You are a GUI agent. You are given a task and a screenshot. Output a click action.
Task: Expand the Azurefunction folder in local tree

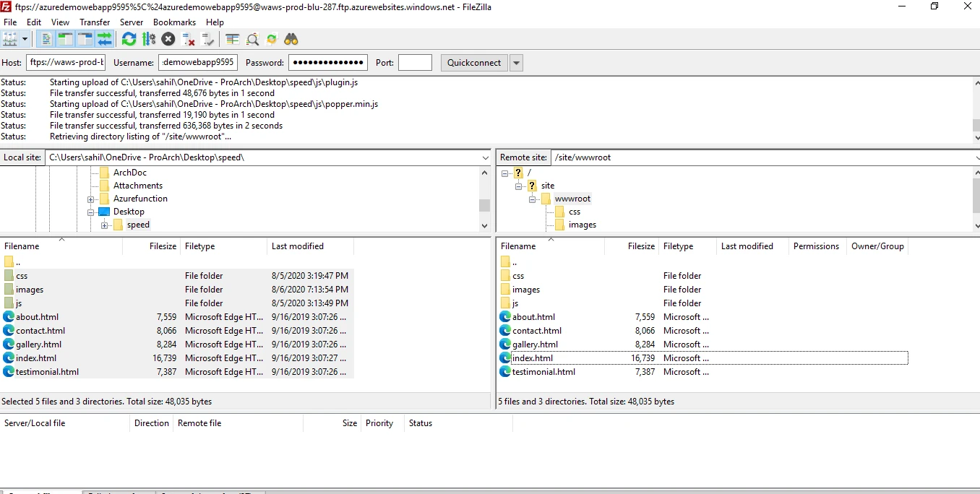click(90, 198)
